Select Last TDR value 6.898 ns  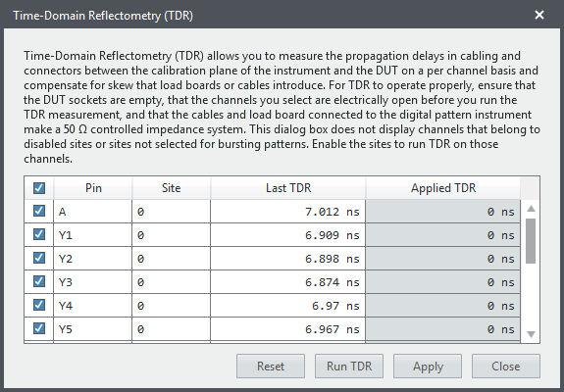[x=287, y=259]
